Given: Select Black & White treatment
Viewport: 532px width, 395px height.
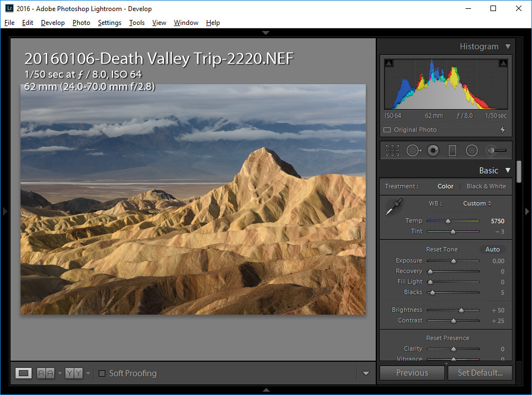Looking at the screenshot, I should (486, 186).
